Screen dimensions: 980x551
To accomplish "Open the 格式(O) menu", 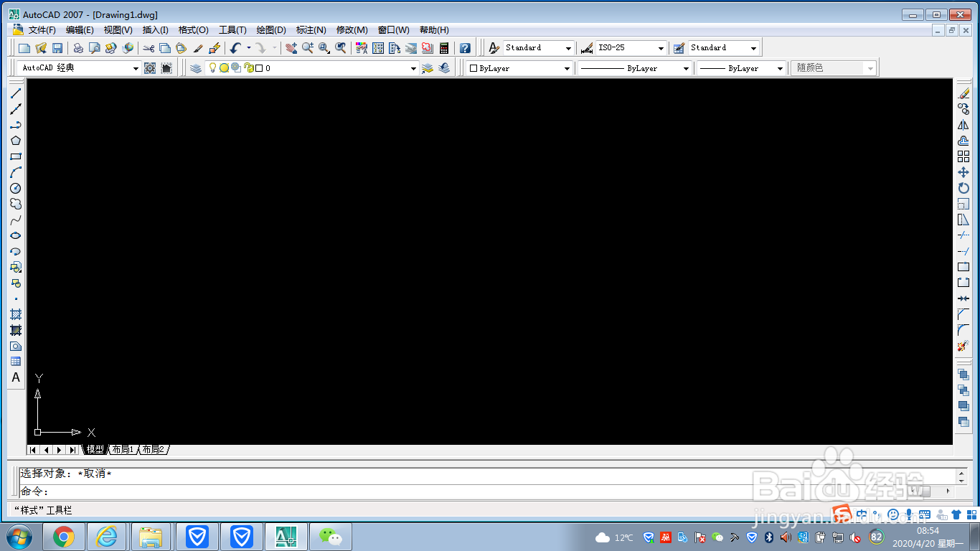I will point(194,30).
